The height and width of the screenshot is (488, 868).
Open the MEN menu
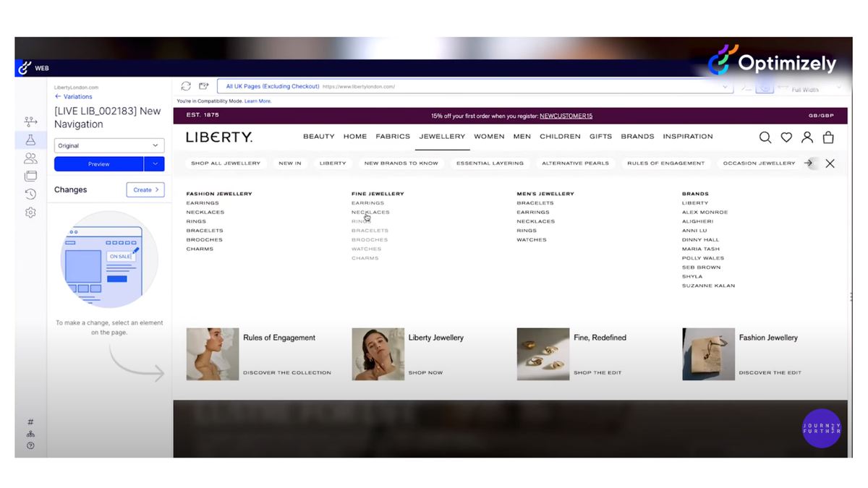[x=522, y=137]
